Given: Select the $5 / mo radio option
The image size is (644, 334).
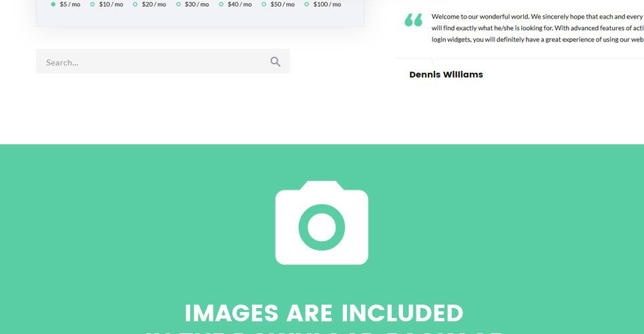Looking at the screenshot, I should click(x=53, y=4).
